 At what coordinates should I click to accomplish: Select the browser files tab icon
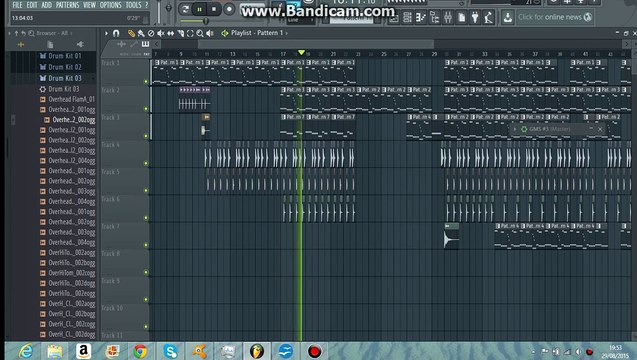pos(50,44)
